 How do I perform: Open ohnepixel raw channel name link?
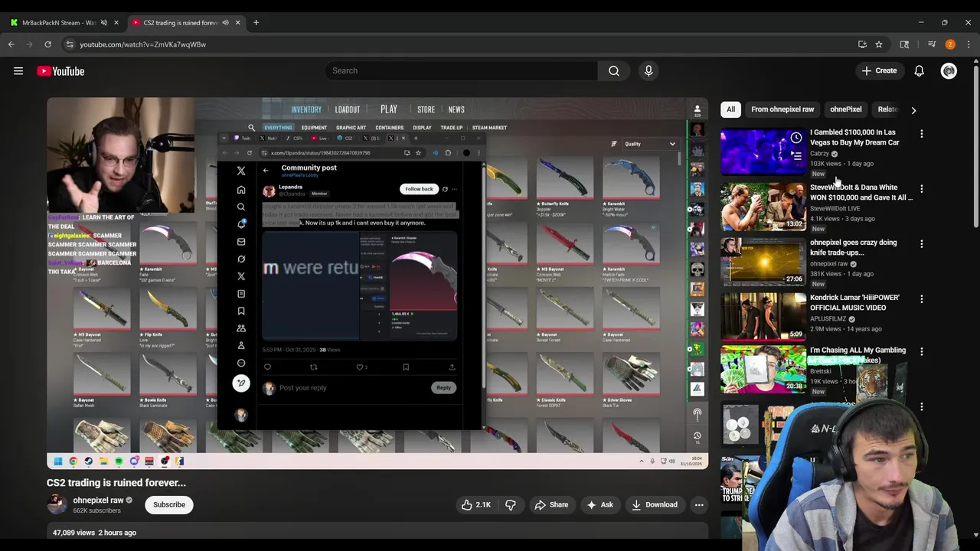click(98, 500)
